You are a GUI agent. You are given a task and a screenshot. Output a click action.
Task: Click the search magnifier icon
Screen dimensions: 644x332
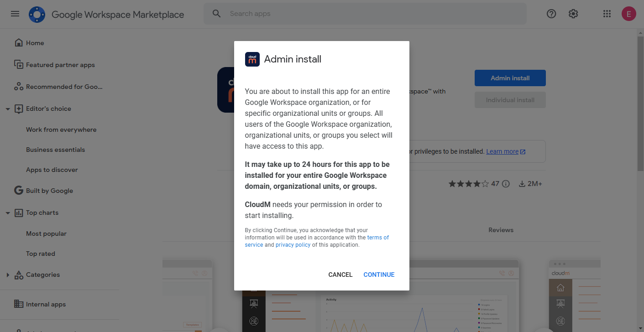pyautogui.click(x=217, y=14)
